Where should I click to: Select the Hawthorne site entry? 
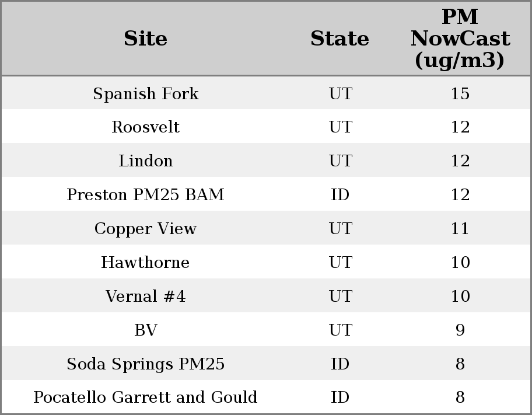point(145,262)
